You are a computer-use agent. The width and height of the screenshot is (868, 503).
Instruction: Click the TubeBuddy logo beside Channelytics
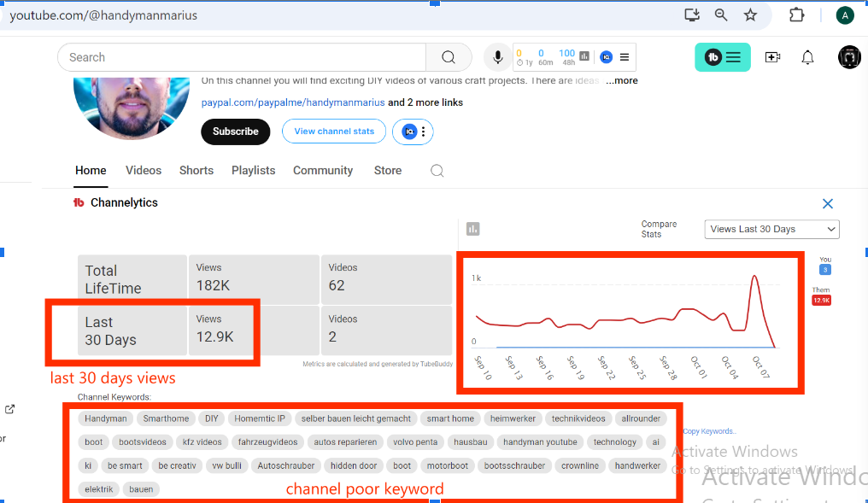(79, 202)
